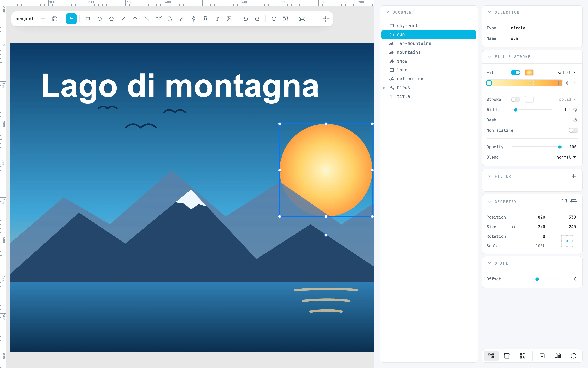
Task: Select the rectangle tool in toolbar
Action: click(x=88, y=19)
